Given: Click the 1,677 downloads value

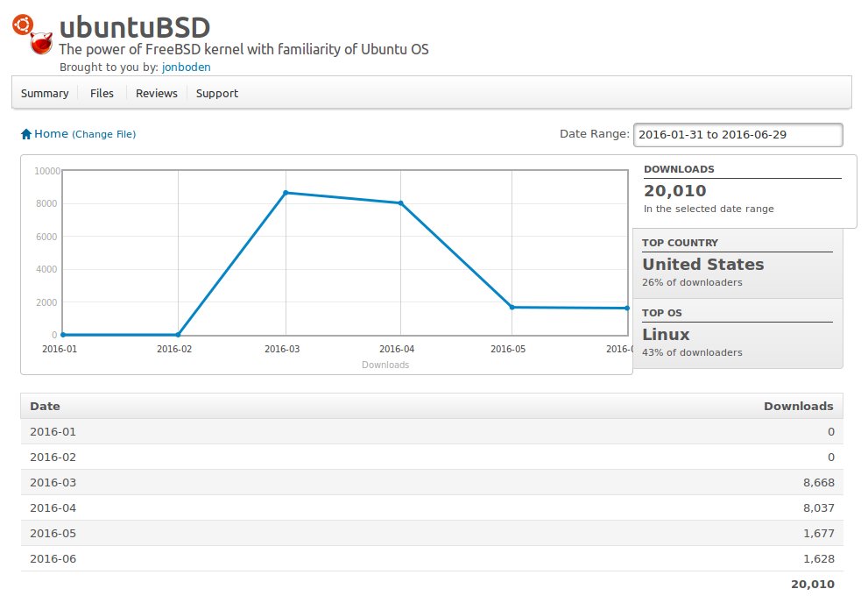Looking at the screenshot, I should (x=819, y=533).
